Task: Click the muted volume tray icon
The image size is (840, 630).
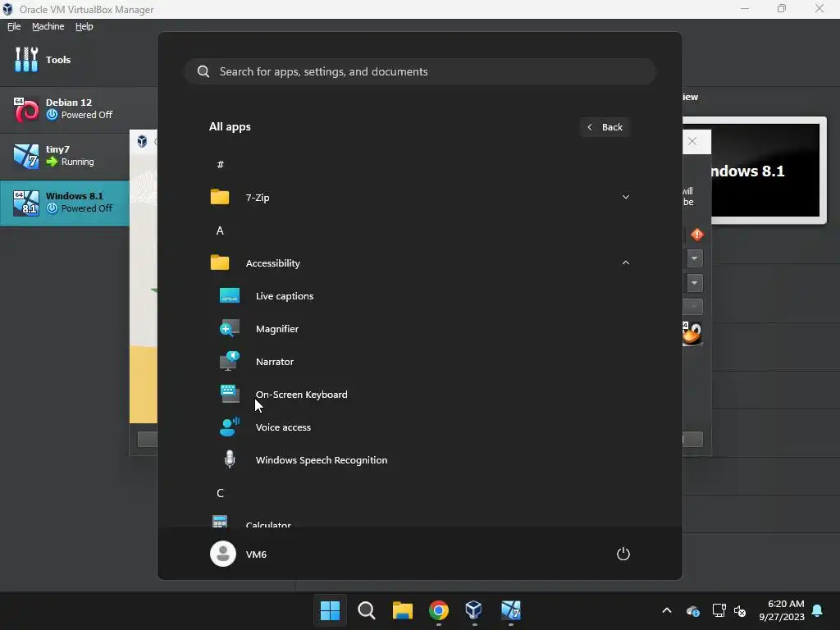Action: [741, 610]
